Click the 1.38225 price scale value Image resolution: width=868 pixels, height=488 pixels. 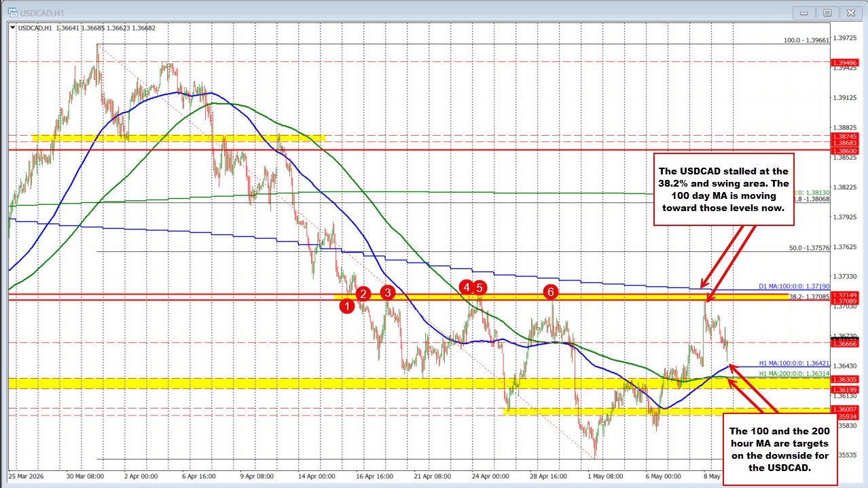(x=846, y=187)
